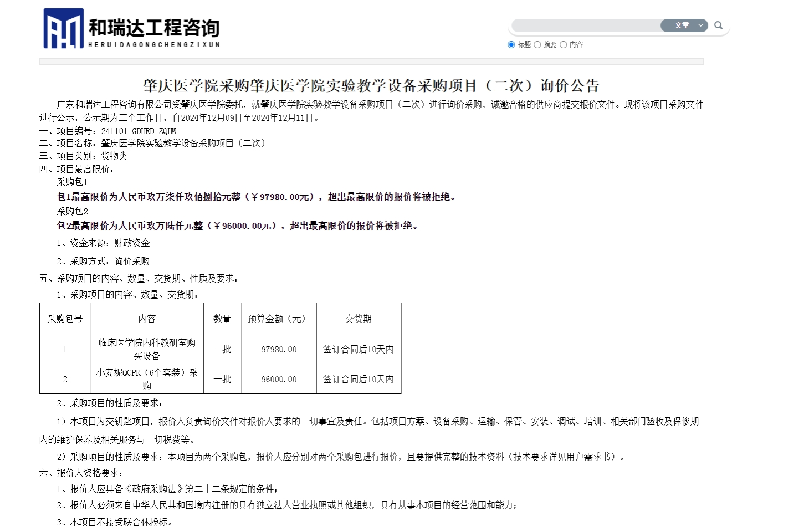
Task: Click project number 241101-GDHRD-ZQHW
Action: coord(139,131)
